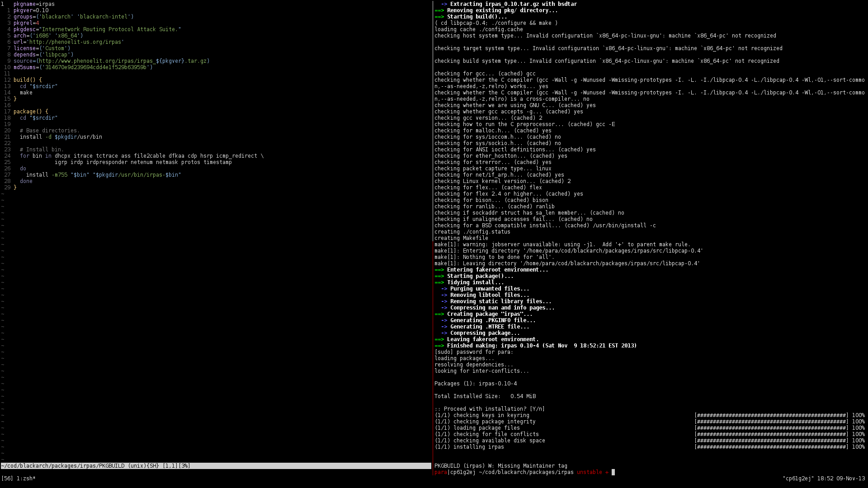Click the url phenoelit-us.org line
The width and height of the screenshot is (868, 488).
point(69,42)
